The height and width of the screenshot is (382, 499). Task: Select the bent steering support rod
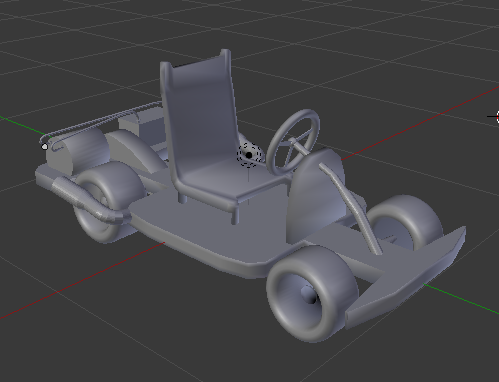(x=350, y=208)
